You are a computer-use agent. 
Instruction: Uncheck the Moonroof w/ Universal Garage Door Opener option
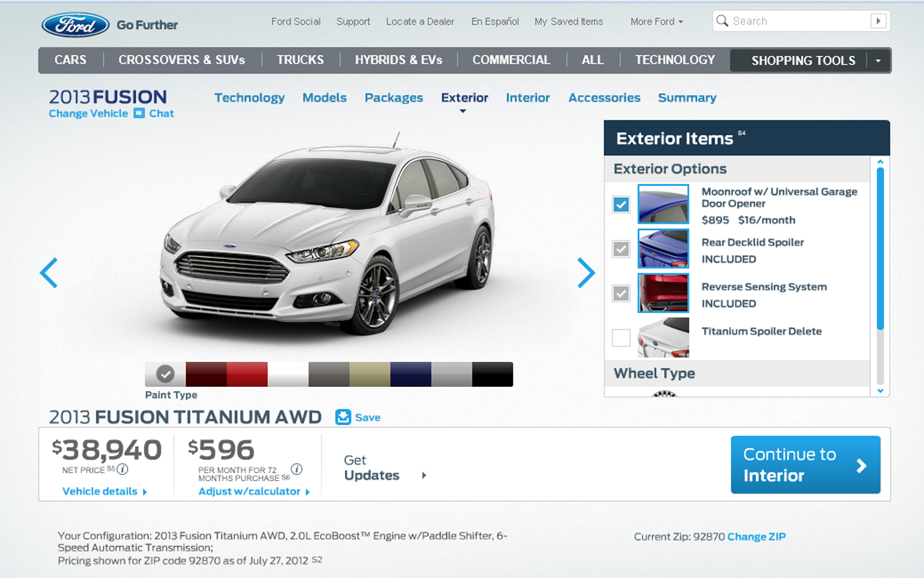tap(621, 205)
